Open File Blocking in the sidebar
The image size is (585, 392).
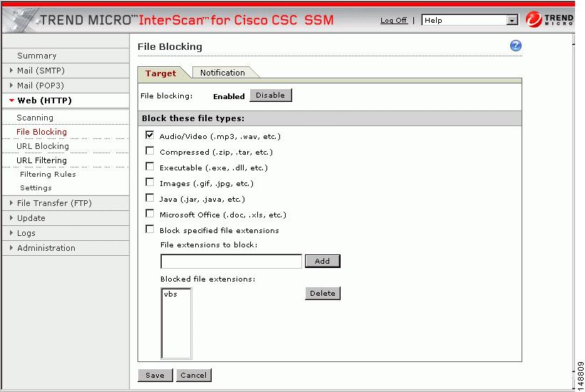coord(42,132)
